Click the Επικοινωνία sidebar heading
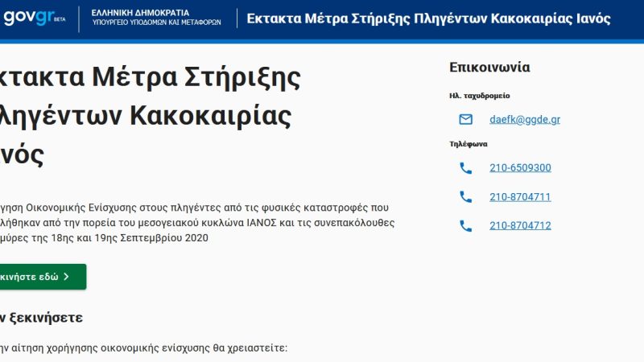The width and height of the screenshot is (644, 362). click(489, 68)
